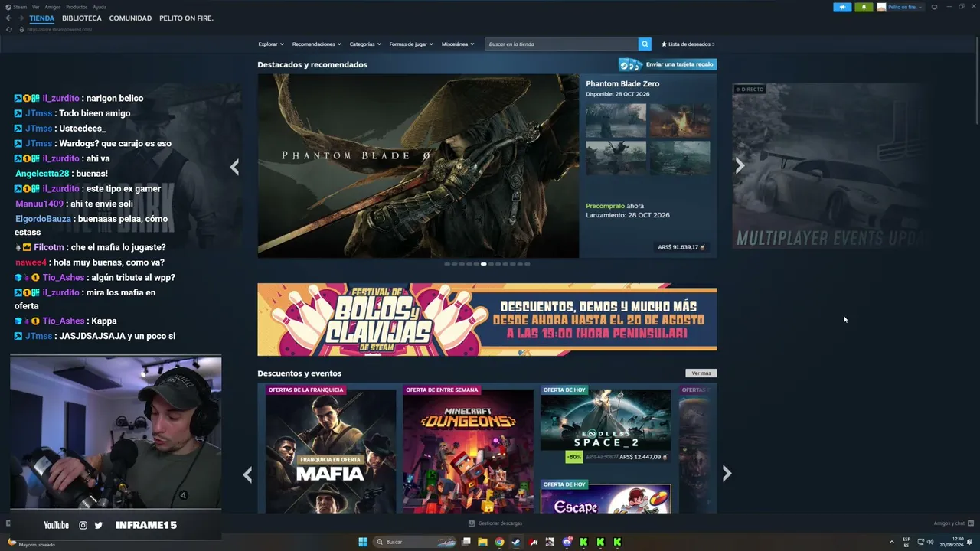Click the ARS$ 91.639,17 price tag
The image size is (980, 551).
click(x=681, y=247)
